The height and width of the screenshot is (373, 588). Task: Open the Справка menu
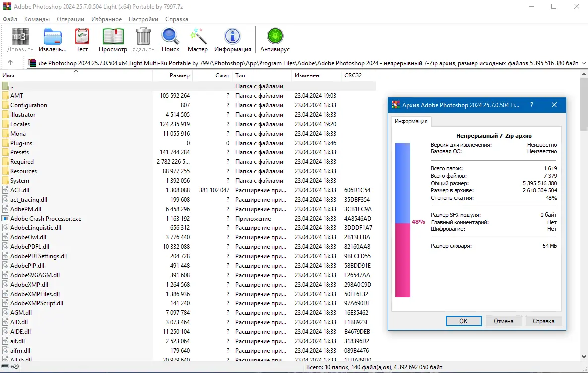(x=177, y=19)
